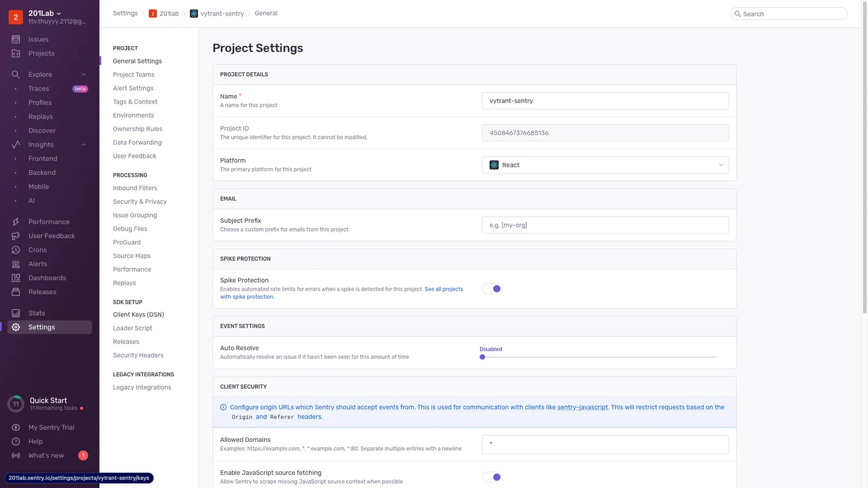Click the search magnifier icon
This screenshot has width=868, height=488.
(738, 14)
